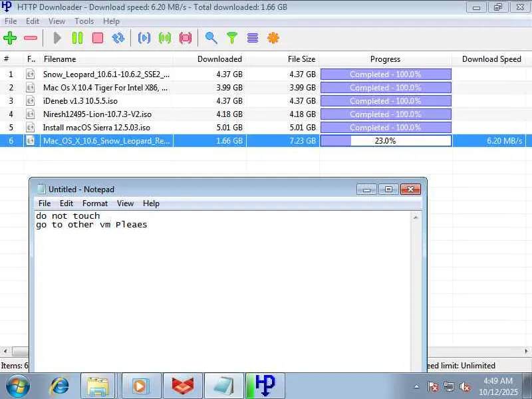532x399 pixels.
Task: Click file icon of the selected row 6
Action: (x=30, y=141)
